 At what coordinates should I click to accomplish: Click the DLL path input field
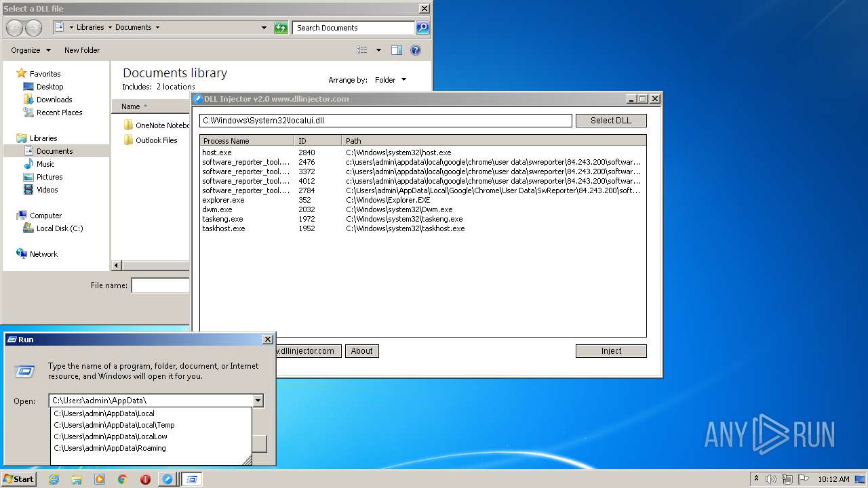[x=386, y=121]
